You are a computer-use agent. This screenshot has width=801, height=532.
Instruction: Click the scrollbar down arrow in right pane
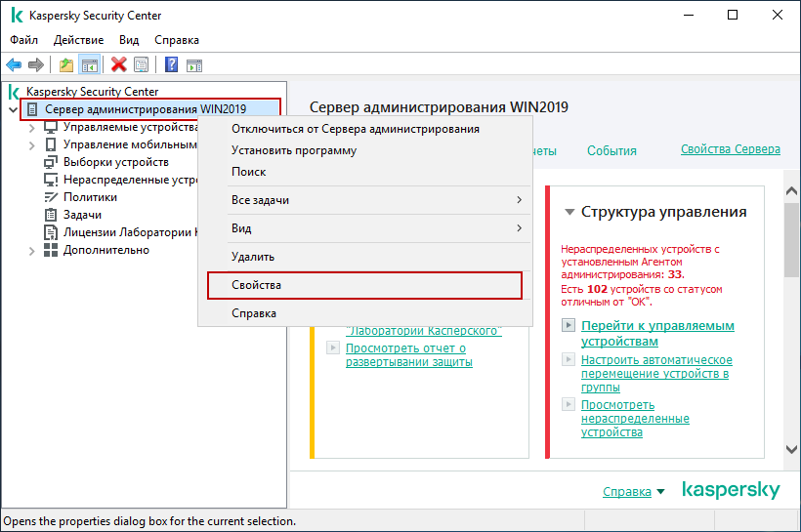tap(791, 449)
